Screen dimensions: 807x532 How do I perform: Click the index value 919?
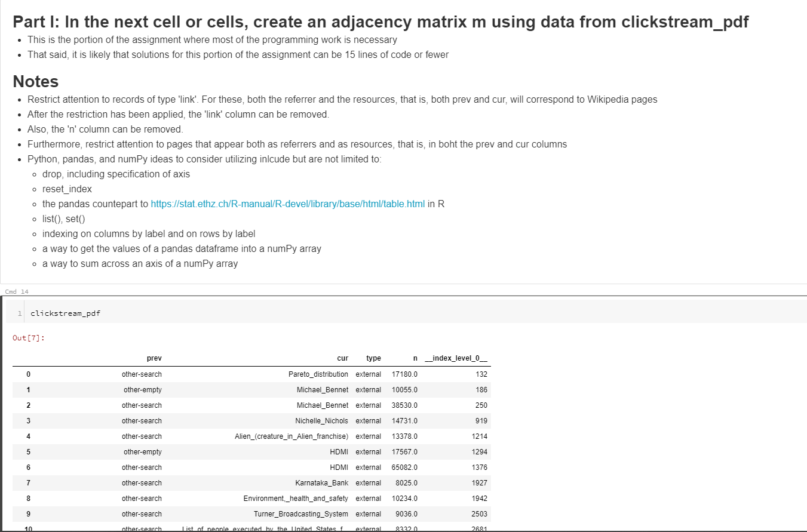[481, 421]
